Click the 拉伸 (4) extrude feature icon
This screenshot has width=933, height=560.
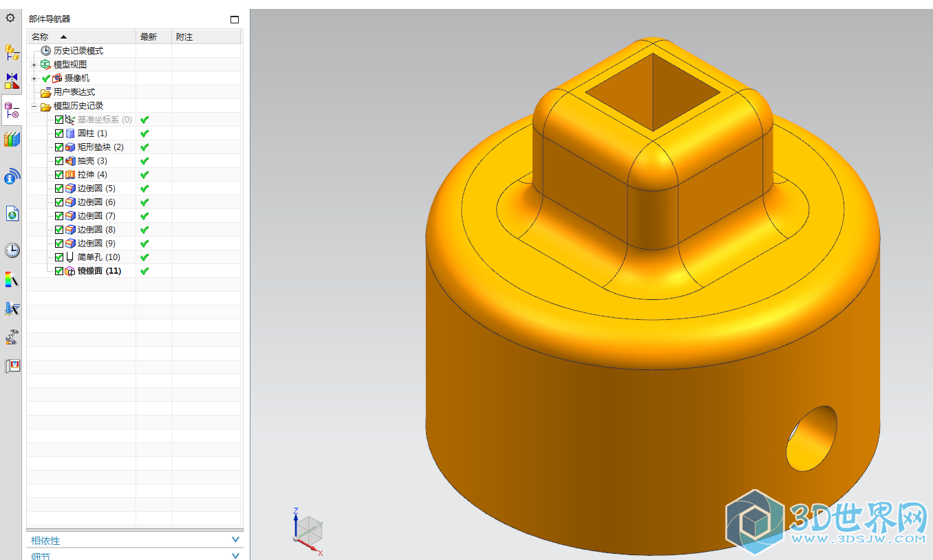pos(70,175)
